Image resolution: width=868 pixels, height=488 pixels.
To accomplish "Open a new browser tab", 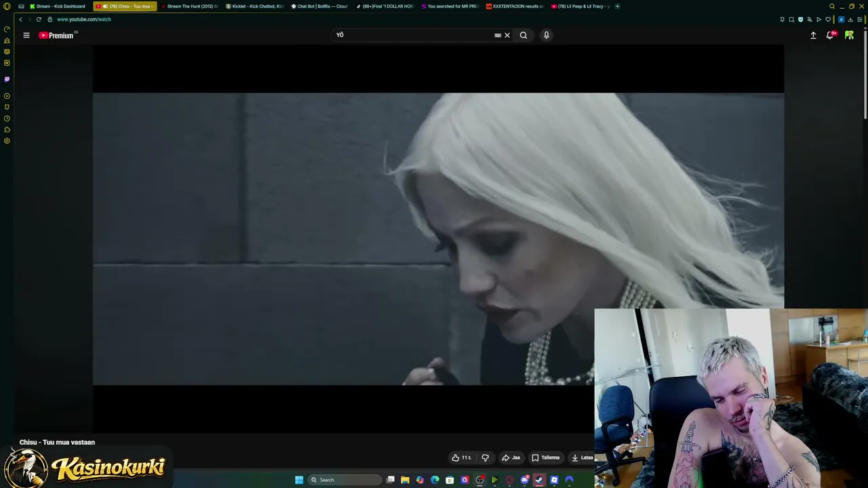I will click(617, 6).
